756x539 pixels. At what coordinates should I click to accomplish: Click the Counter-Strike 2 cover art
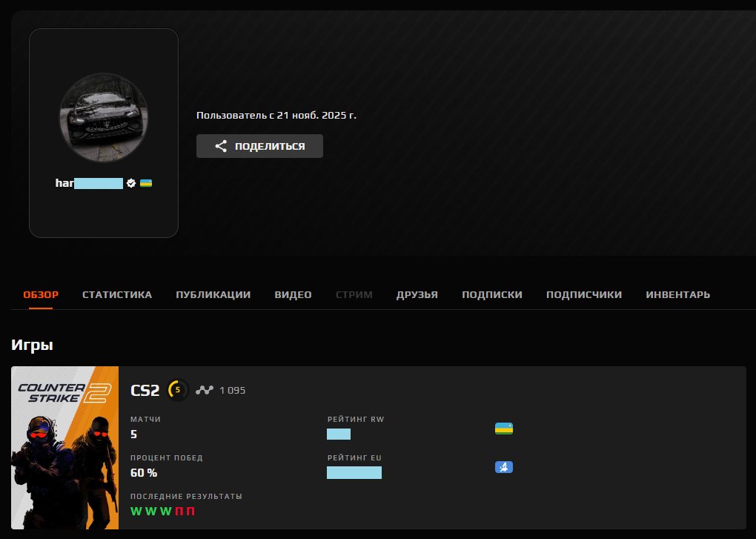coord(65,447)
